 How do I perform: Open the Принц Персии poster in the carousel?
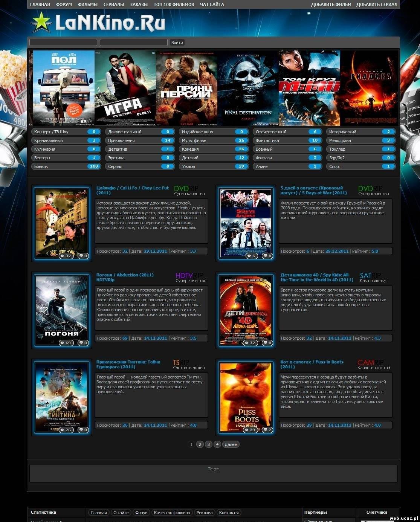186,88
